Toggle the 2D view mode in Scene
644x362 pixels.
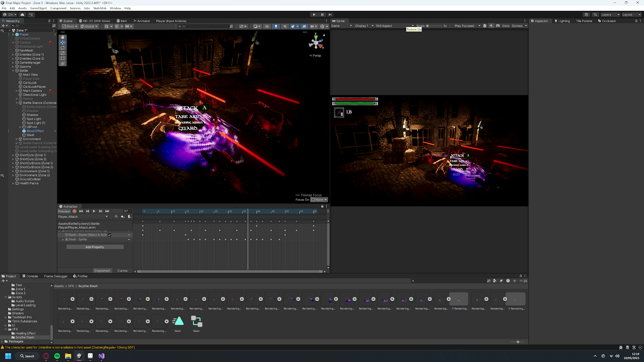266,27
